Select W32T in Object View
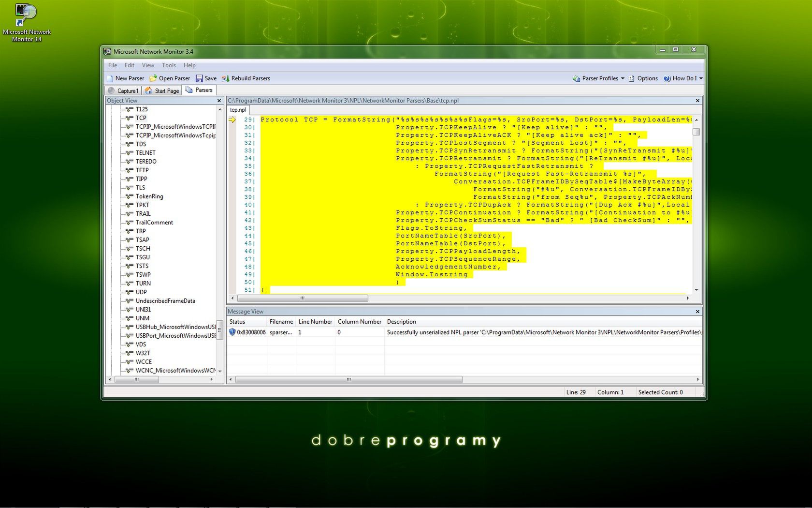The width and height of the screenshot is (812, 508). (143, 353)
